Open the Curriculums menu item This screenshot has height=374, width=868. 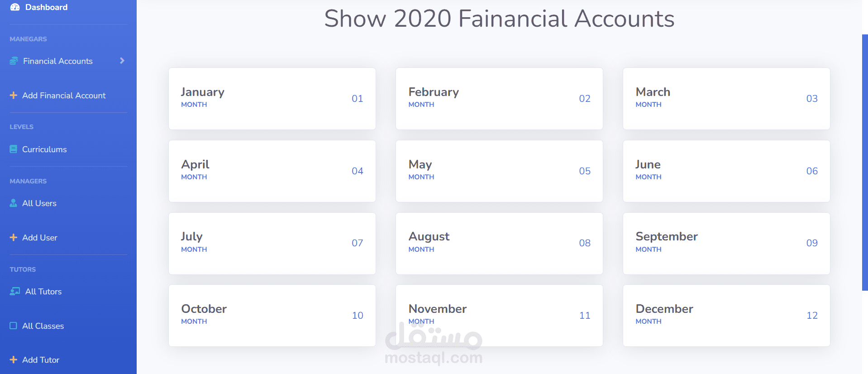(x=44, y=149)
